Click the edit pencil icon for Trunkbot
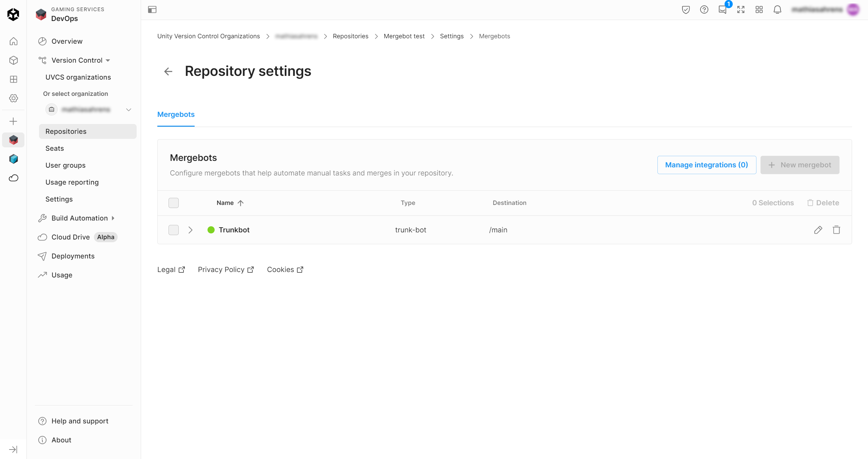The height and width of the screenshot is (459, 868). click(x=818, y=230)
